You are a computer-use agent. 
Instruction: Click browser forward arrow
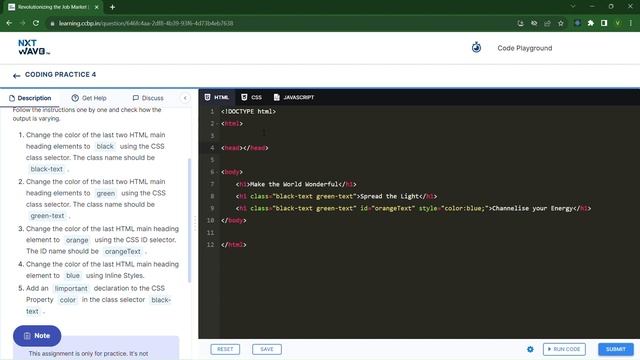(22, 23)
